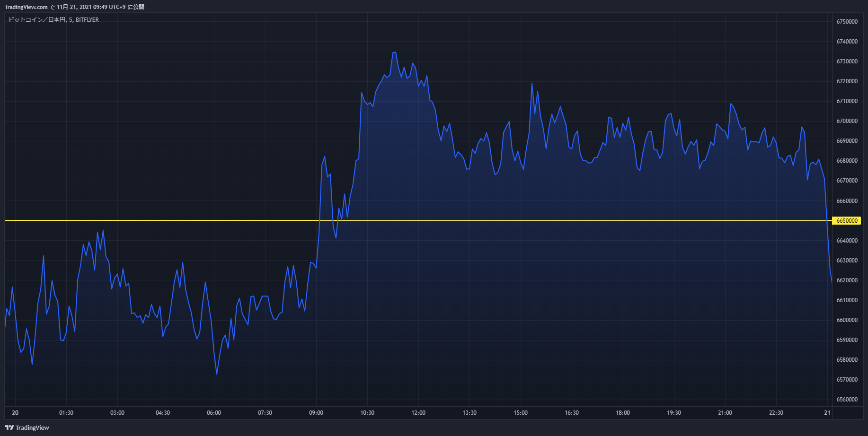Click the 6750000 price axis label
Screen dimensions: 868x436
click(x=847, y=22)
